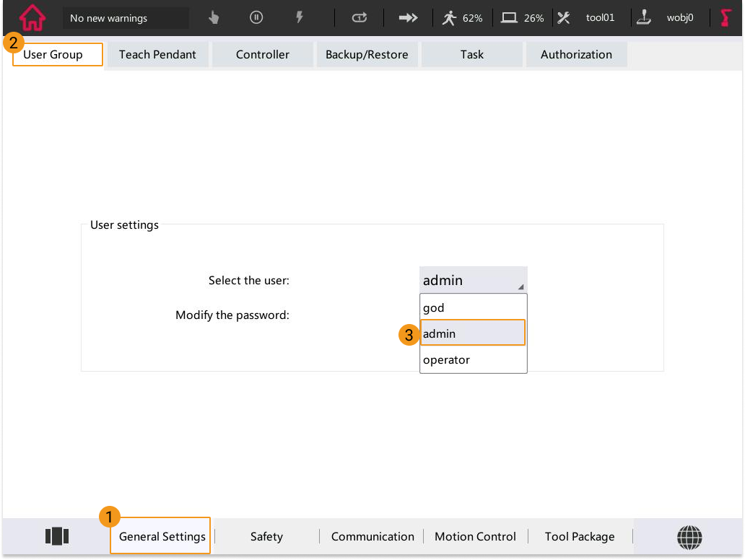Screen dimensions: 745x560
Task: Toggle the loop cycle mode icon
Action: (x=360, y=18)
